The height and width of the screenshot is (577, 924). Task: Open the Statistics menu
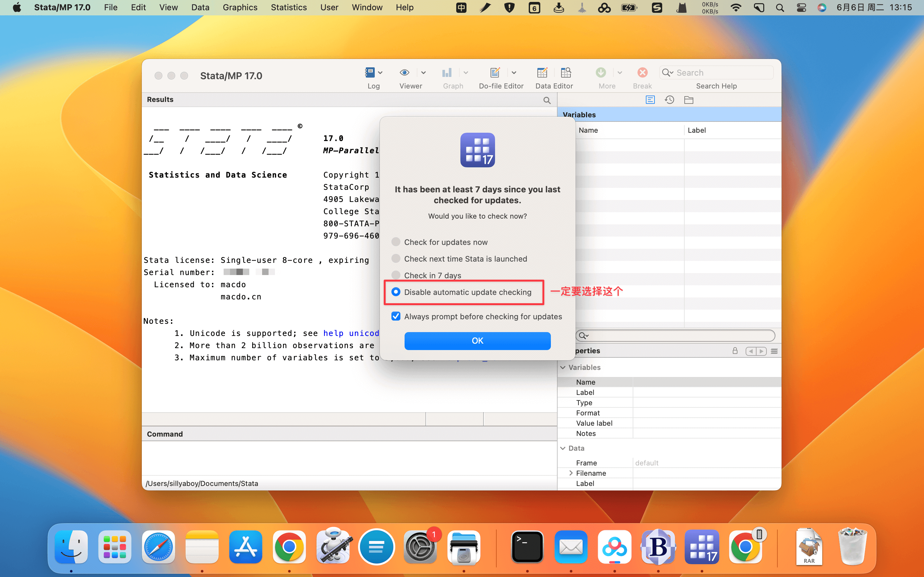point(289,7)
